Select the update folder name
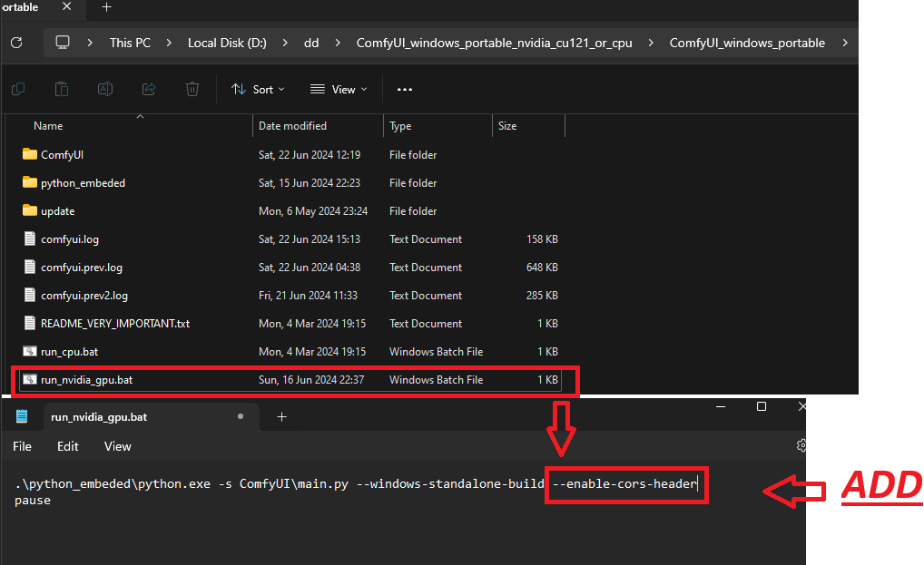This screenshot has width=924, height=565. [x=57, y=211]
